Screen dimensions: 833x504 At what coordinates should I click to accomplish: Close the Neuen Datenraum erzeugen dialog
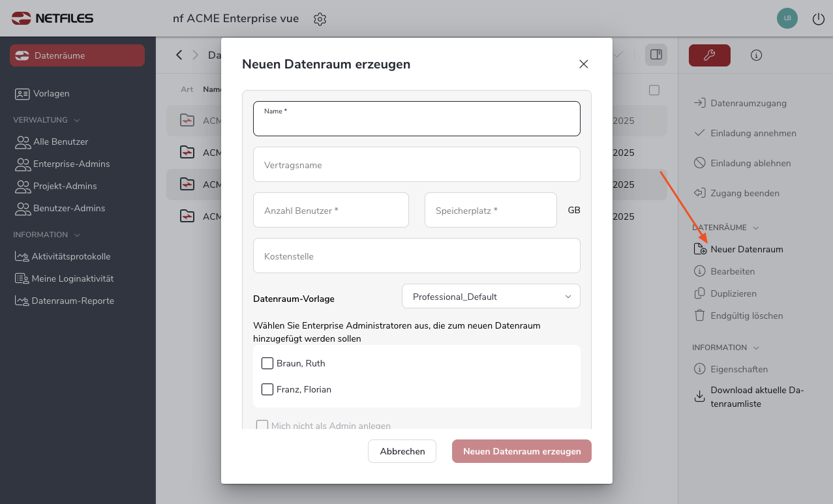coord(583,64)
